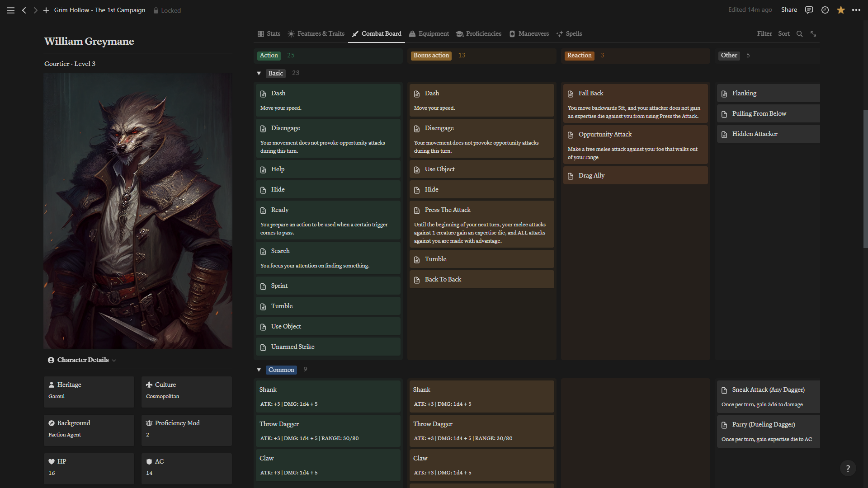The image size is (868, 488).
Task: Click the expand full-page arrows icon
Action: [813, 34]
